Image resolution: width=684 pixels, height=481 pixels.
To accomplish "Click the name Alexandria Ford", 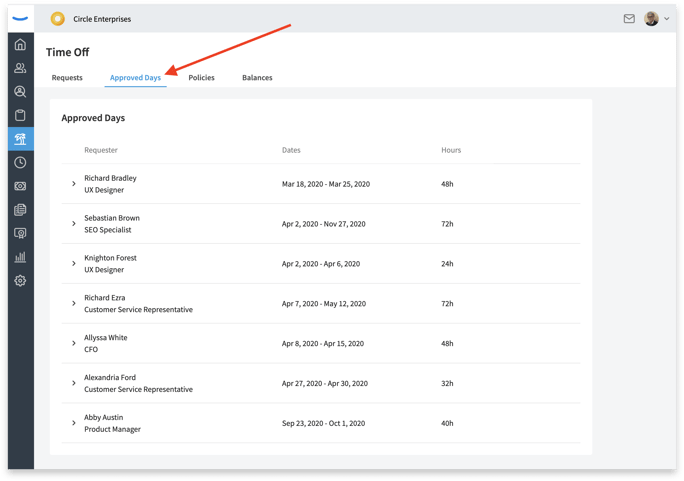I will pyautogui.click(x=110, y=377).
